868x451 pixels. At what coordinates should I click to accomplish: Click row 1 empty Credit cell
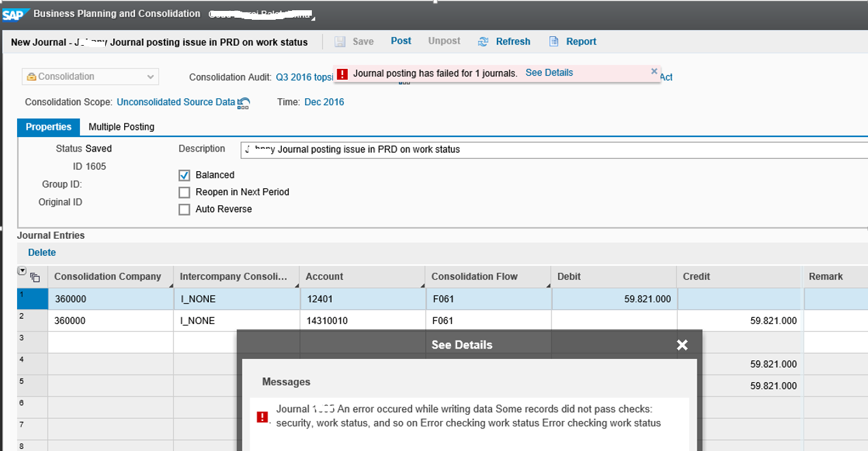[740, 299]
